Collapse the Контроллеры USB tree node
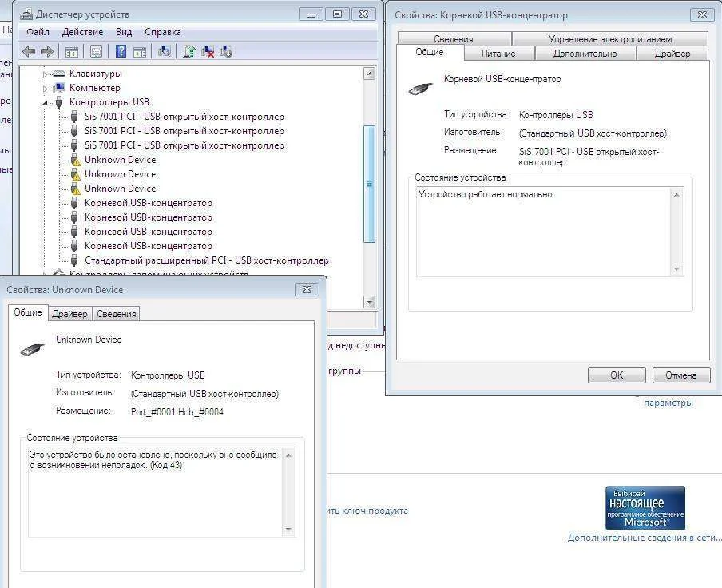 45,103
